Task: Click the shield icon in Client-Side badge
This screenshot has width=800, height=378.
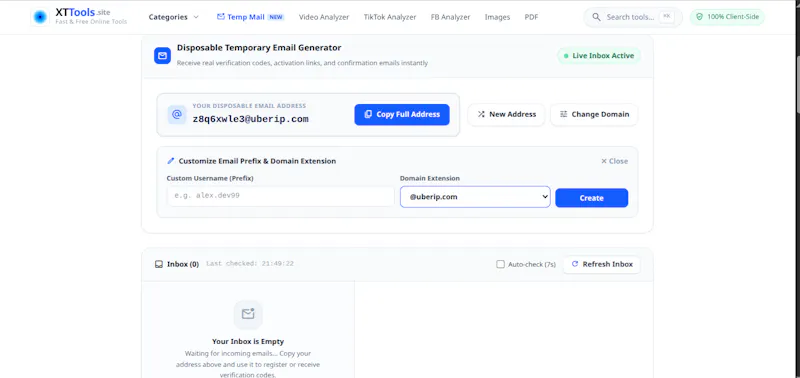Action: [x=699, y=17]
